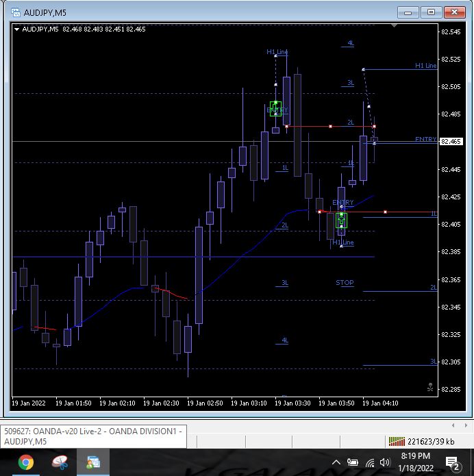
Task: Select upper green buy arrow entry marker
Action: point(276,109)
